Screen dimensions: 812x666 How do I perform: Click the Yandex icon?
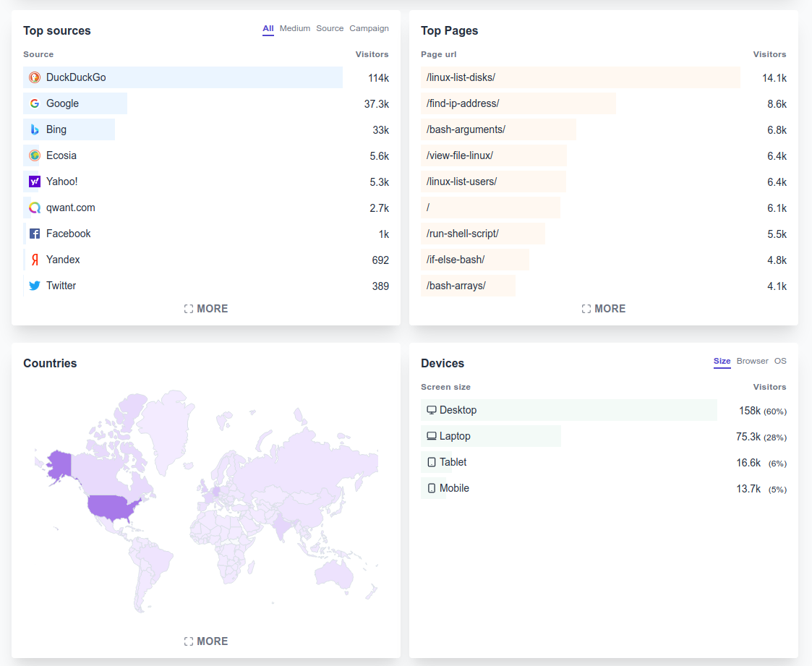(x=35, y=259)
